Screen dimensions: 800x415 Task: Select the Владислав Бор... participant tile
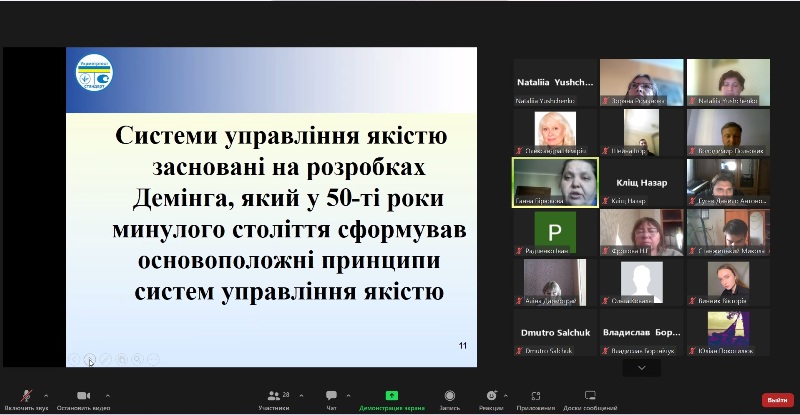pos(642,332)
